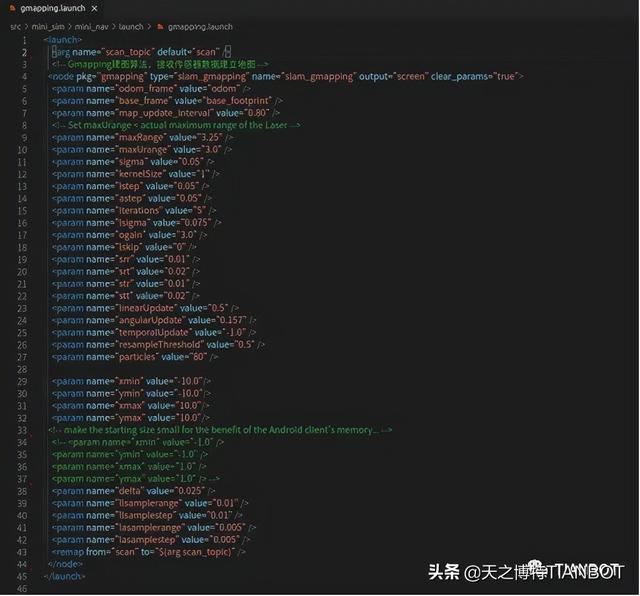Click the RSS file icon in breadcrumb
640x596 pixels.
[158, 25]
